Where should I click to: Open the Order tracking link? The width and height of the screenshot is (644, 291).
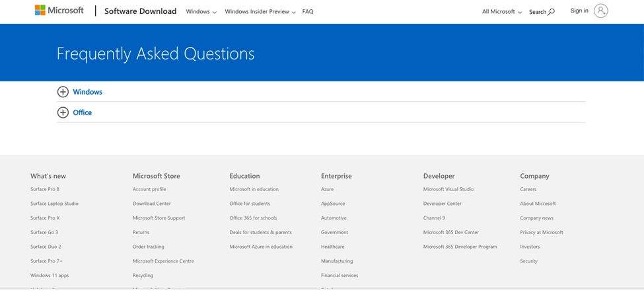(148, 247)
